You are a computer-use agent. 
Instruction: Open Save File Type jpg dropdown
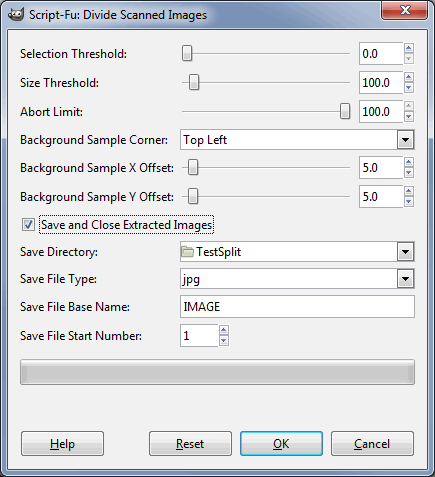pos(405,279)
